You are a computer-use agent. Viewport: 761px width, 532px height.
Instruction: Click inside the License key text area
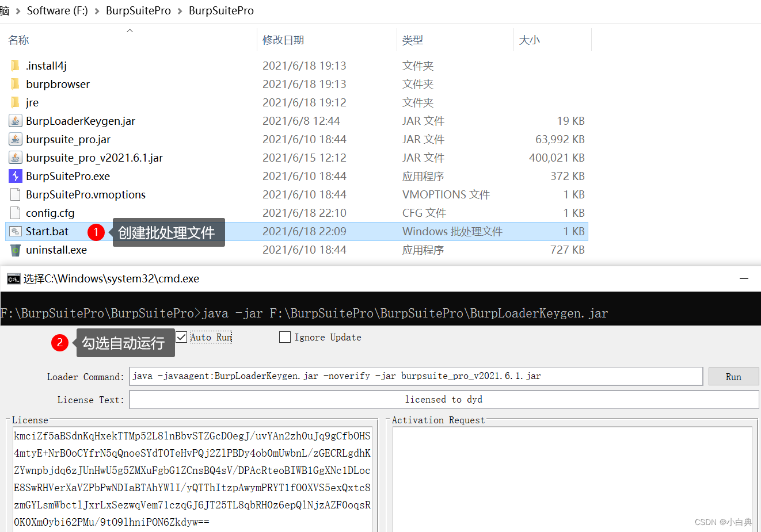pos(192,479)
